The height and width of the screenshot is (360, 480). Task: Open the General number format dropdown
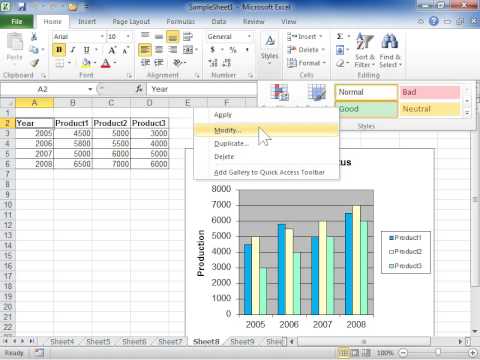[x=249, y=36]
